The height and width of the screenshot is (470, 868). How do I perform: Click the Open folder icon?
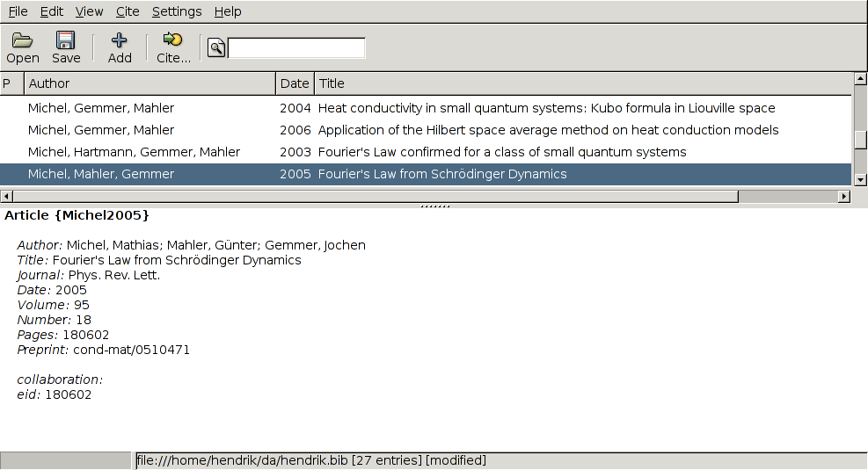22,40
